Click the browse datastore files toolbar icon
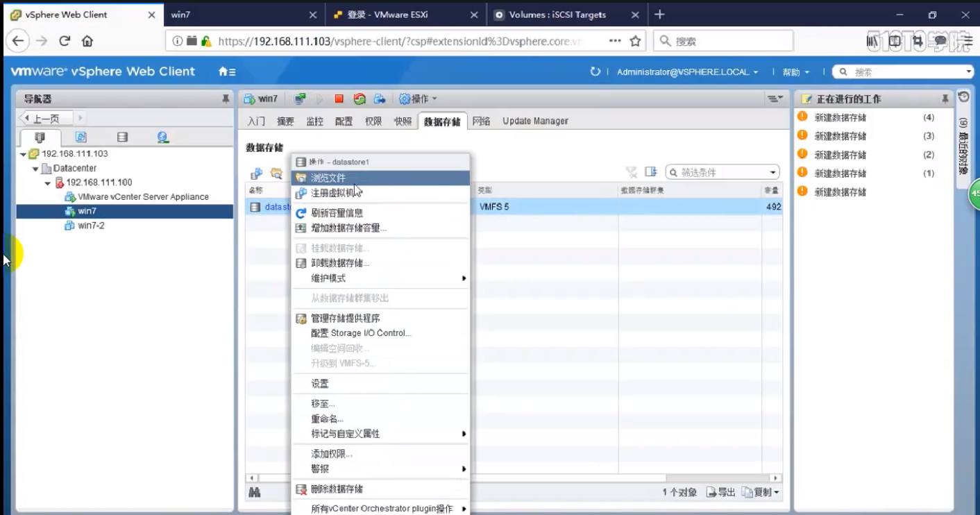 pos(276,173)
